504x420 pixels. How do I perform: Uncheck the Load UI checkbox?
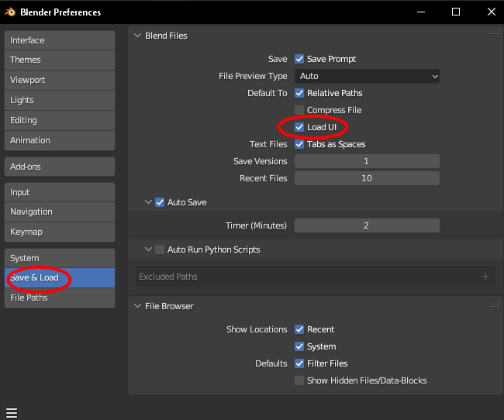299,127
